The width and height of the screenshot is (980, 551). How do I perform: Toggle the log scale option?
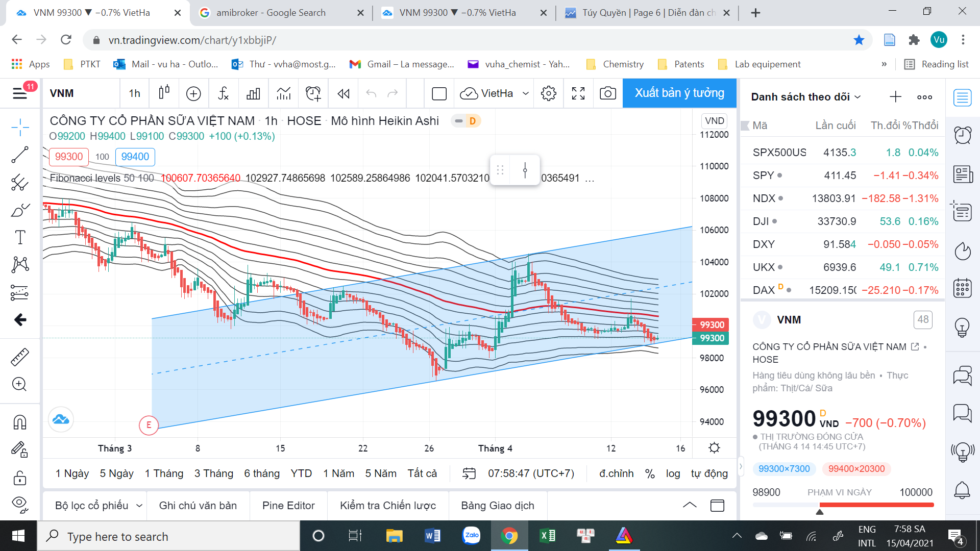[673, 473]
